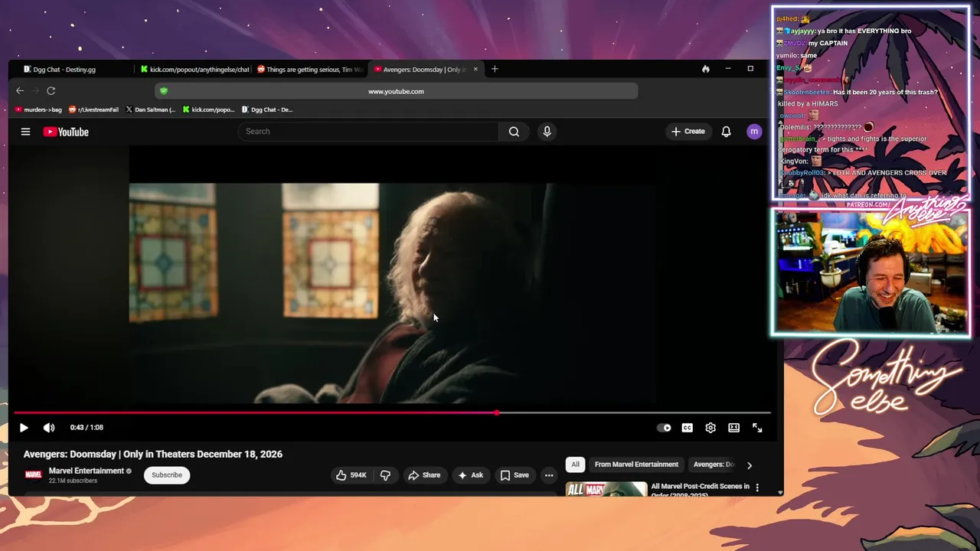Click the search magnifier button
Viewport: 980px width, 551px height.
click(514, 132)
